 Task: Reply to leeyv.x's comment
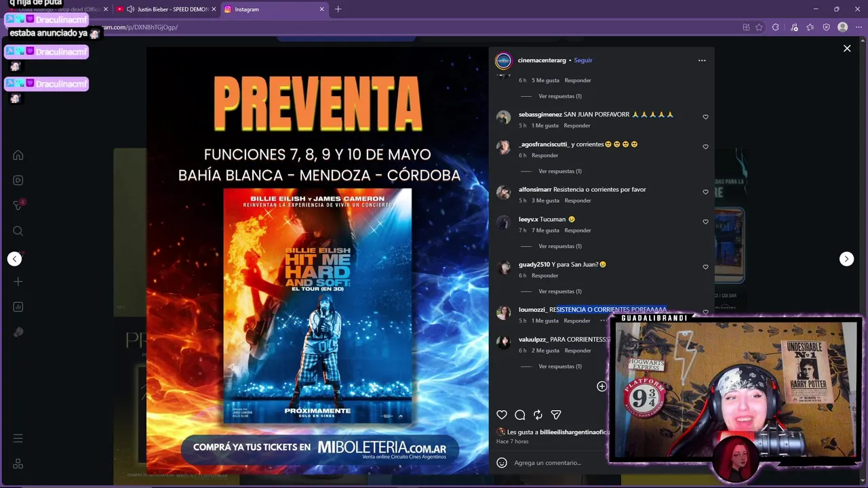(x=578, y=230)
